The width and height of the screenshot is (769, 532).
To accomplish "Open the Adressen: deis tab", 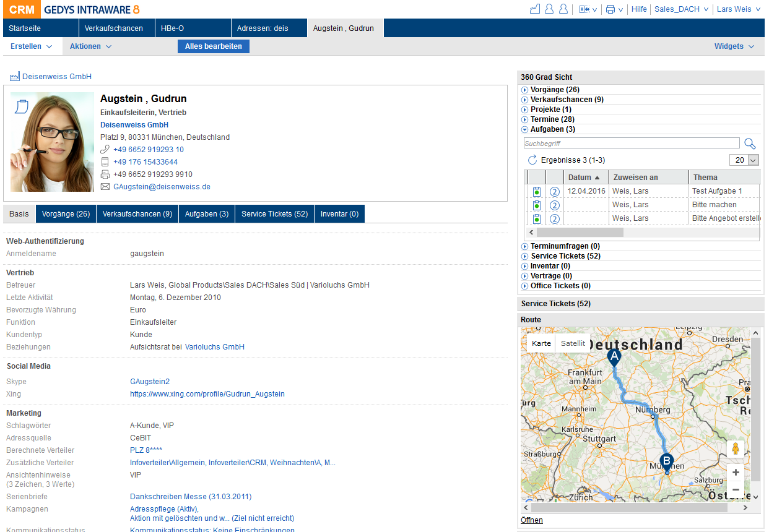I will (x=269, y=28).
